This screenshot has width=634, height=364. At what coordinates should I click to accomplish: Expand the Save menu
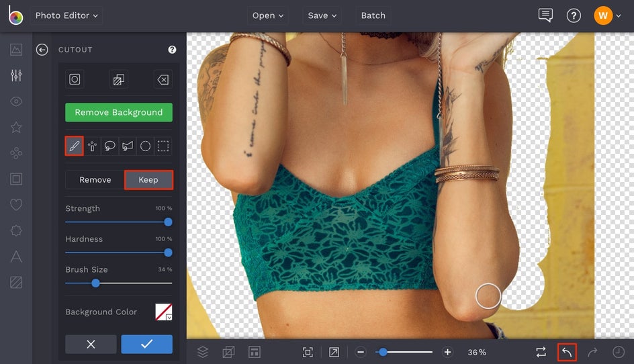[322, 15]
